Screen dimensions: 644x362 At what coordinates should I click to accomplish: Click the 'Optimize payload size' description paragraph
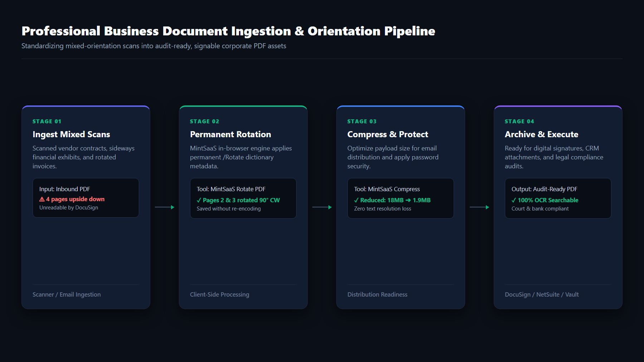[393, 157]
